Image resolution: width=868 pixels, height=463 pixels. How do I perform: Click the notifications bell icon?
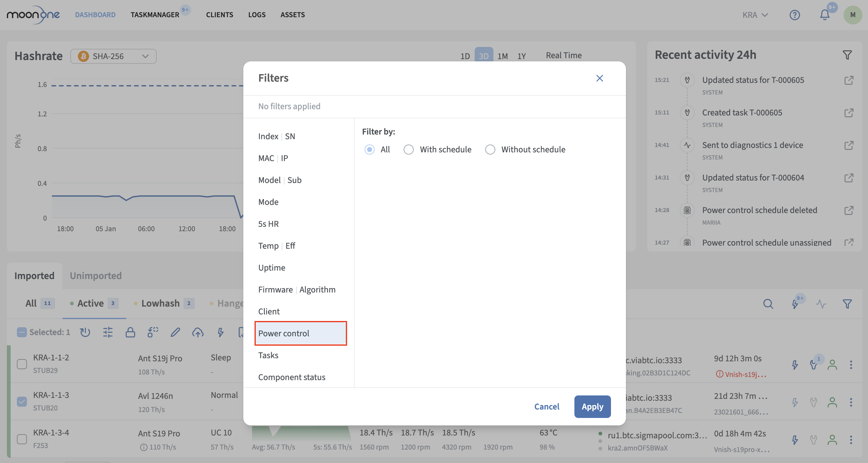coord(825,15)
